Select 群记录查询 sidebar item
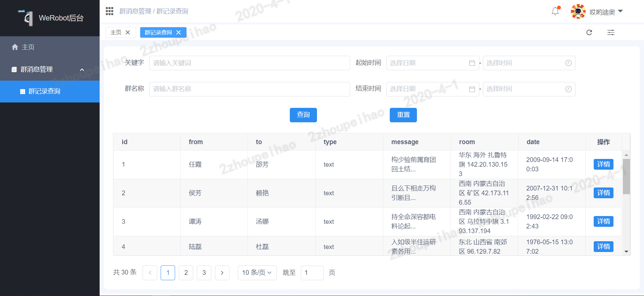 [x=50, y=91]
